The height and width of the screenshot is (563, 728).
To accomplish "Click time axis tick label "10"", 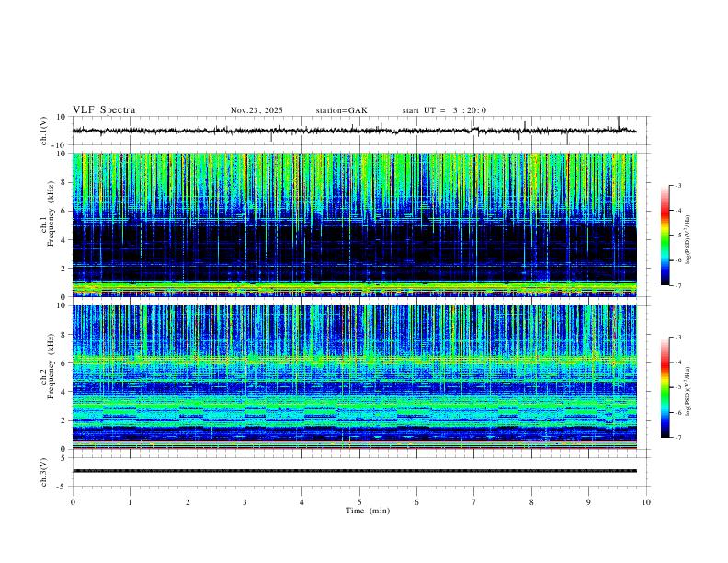I will (646, 502).
